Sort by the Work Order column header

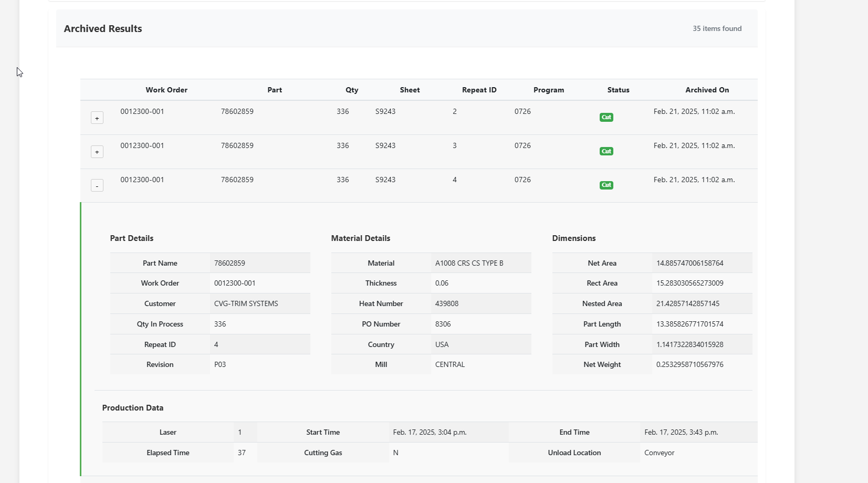pos(166,90)
